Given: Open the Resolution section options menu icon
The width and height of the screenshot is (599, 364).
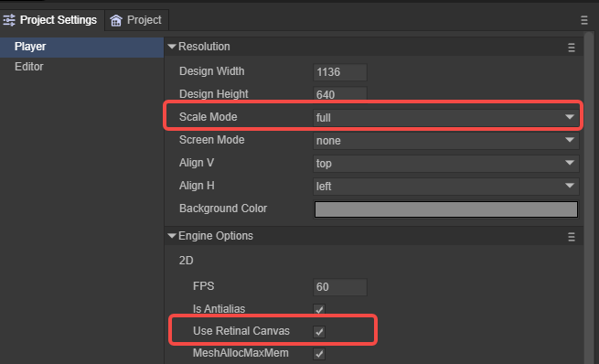Looking at the screenshot, I should point(572,48).
